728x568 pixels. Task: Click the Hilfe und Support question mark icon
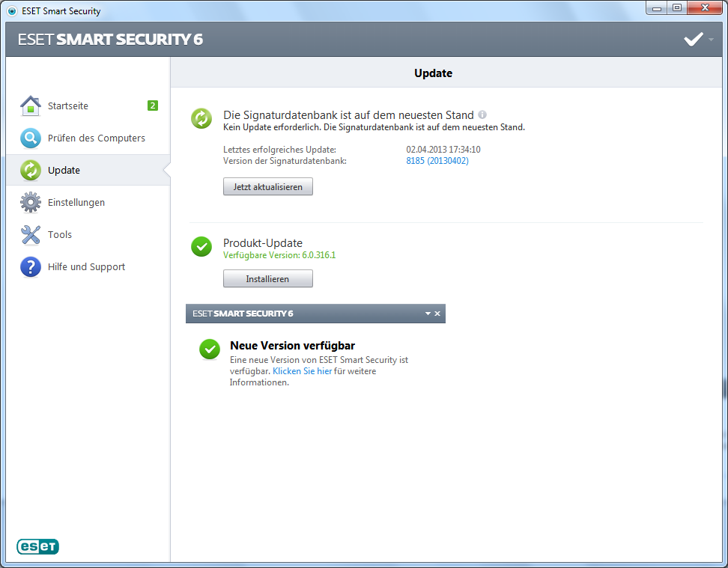pyautogui.click(x=30, y=267)
